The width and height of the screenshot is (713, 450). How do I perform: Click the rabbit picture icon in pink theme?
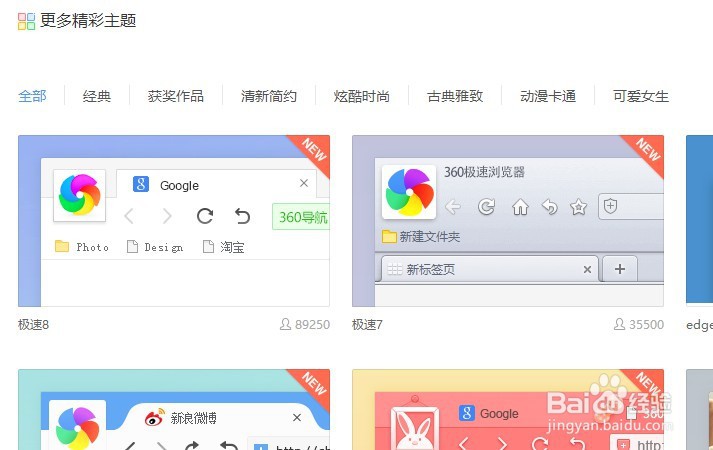point(414,425)
